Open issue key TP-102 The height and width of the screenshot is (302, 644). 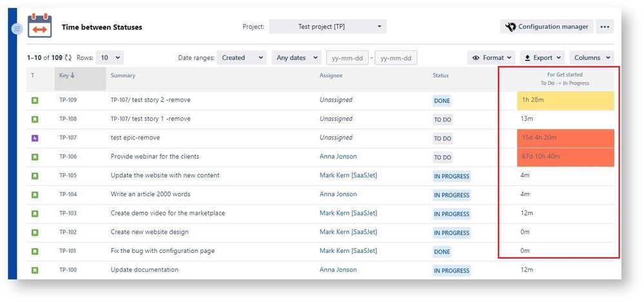(68, 232)
